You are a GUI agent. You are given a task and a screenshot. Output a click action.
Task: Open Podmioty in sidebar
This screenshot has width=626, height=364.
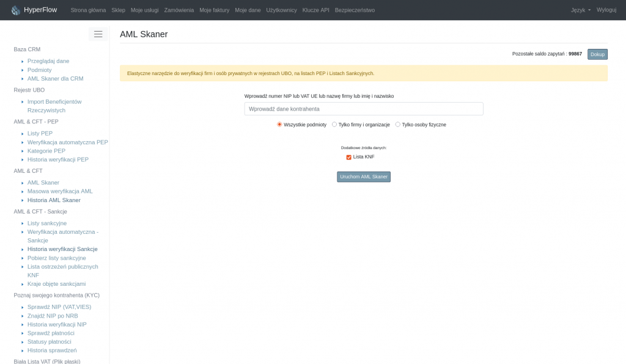[x=40, y=70]
